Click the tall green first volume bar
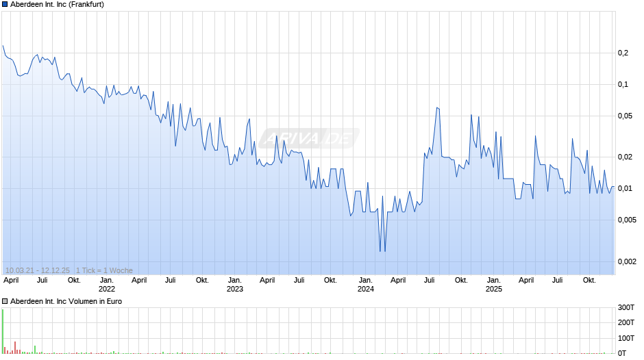Screen dimensions: 644x360 point(3,331)
